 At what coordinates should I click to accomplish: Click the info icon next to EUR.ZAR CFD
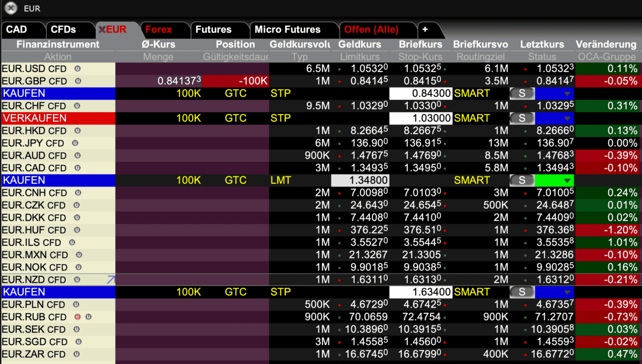click(x=77, y=354)
